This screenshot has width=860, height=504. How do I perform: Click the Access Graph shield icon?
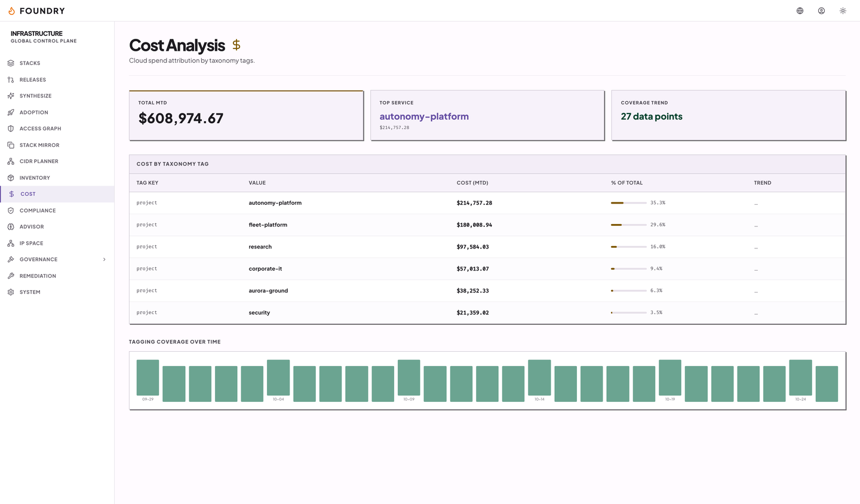point(11,129)
